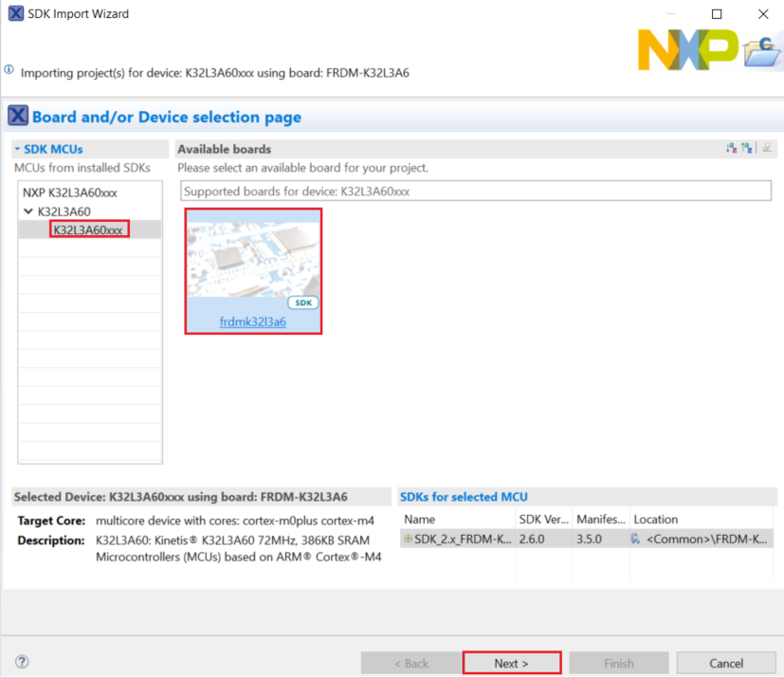The width and height of the screenshot is (784, 677).
Task: Select the K32L3A60xxx device in the tree
Action: tap(88, 230)
